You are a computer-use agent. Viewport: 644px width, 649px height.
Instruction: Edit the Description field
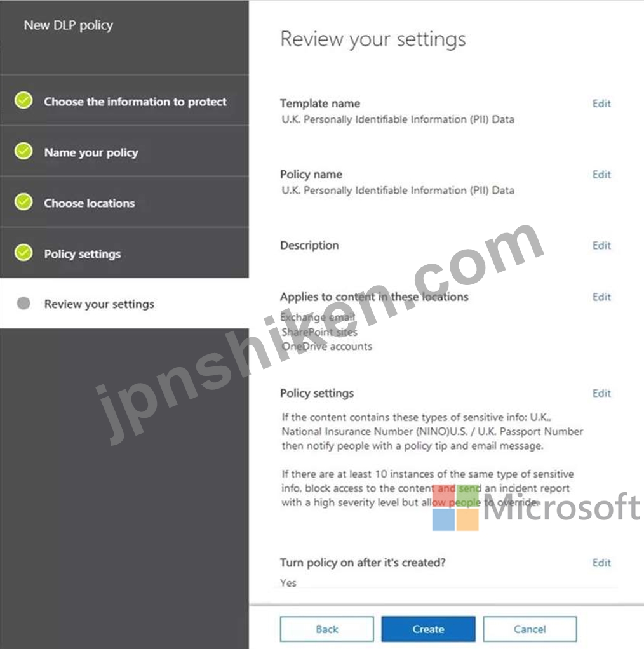click(601, 246)
